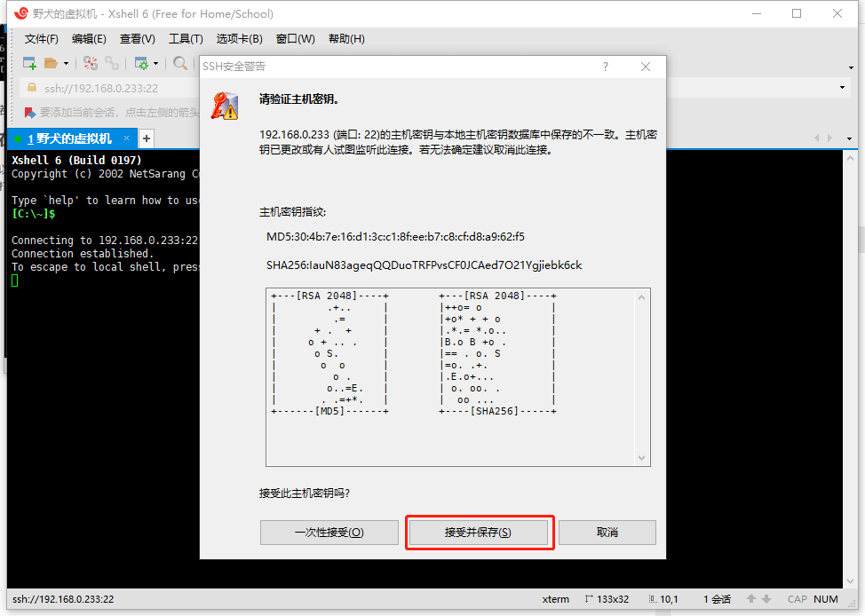Screen dimensions: 865x616
Task: Click the add-current-session bookmark arrow icon
Action: [x=30, y=113]
